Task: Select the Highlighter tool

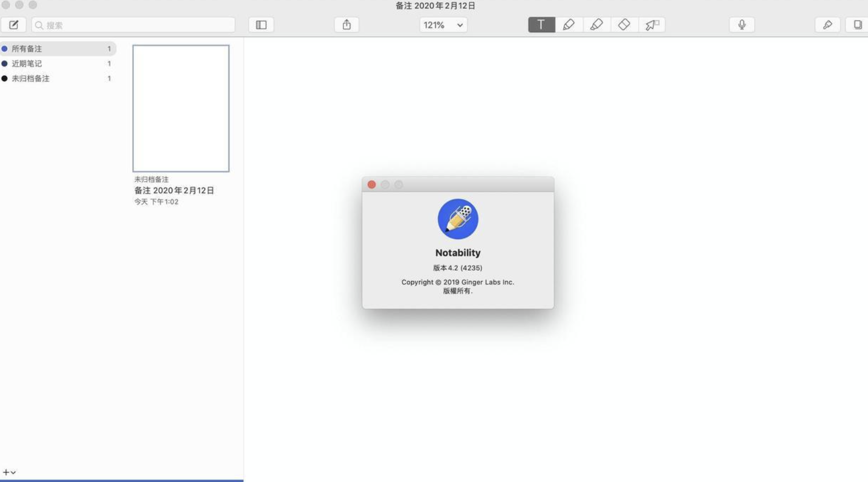Action: coord(597,25)
